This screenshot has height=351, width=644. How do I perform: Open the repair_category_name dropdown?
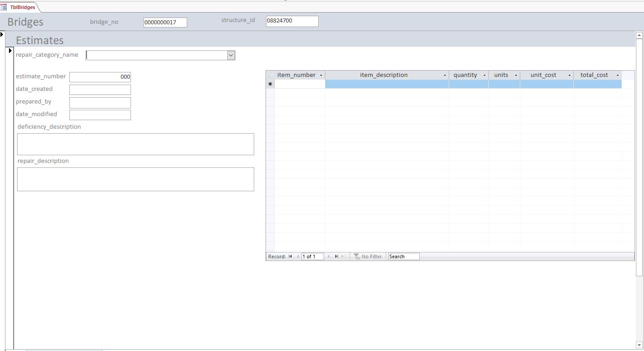pyautogui.click(x=231, y=55)
